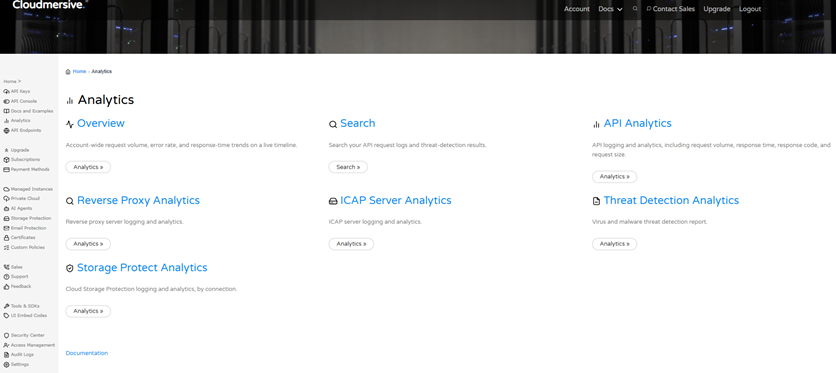The height and width of the screenshot is (373, 836).
Task: Open the Account menu in top bar
Action: pos(576,9)
